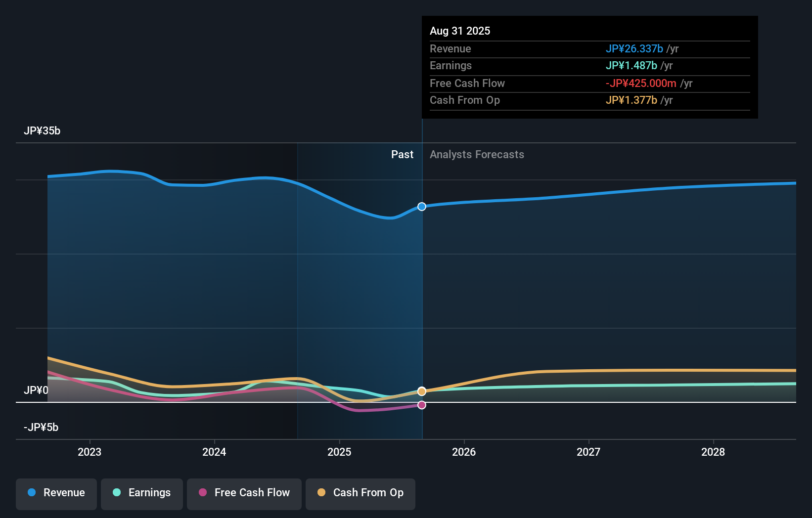Click the teal Earnings color dot
This screenshot has width=812, height=518.
pos(116,493)
